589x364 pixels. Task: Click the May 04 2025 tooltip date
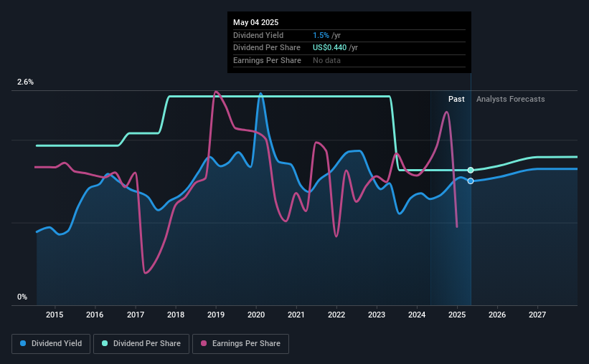click(x=256, y=22)
